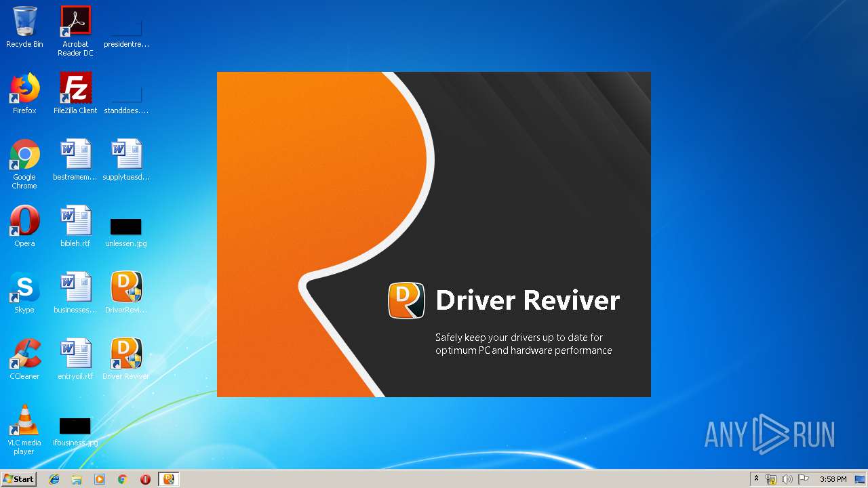This screenshot has width=868, height=488.
Task: Open ifbusiness.jpg image file
Action: (x=75, y=431)
